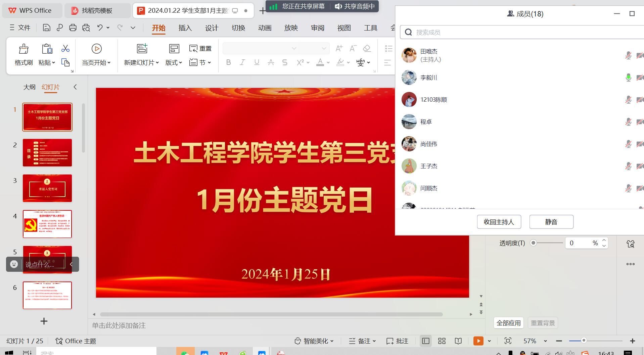Open the 插入 ribbon tab

[x=185, y=28]
